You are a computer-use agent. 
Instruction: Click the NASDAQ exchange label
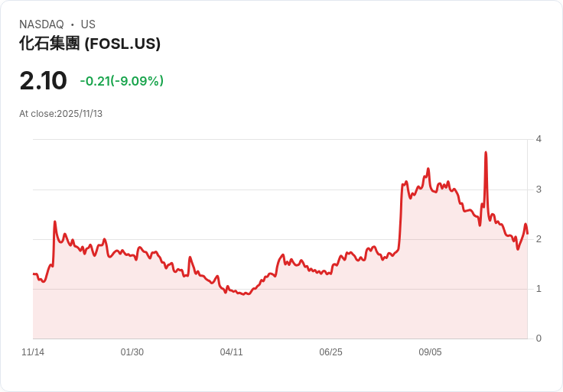click(x=41, y=24)
